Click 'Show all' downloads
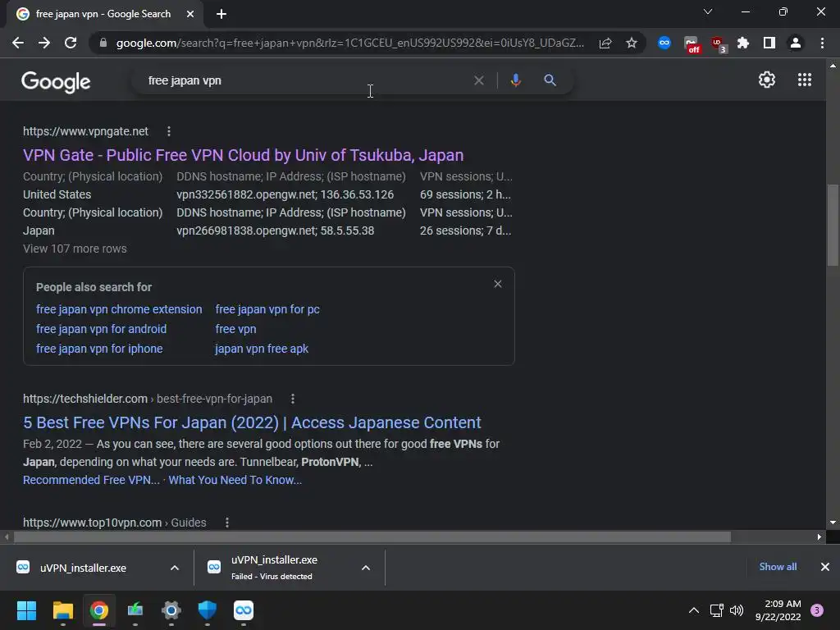Viewport: 840px width, 630px height. point(778,567)
